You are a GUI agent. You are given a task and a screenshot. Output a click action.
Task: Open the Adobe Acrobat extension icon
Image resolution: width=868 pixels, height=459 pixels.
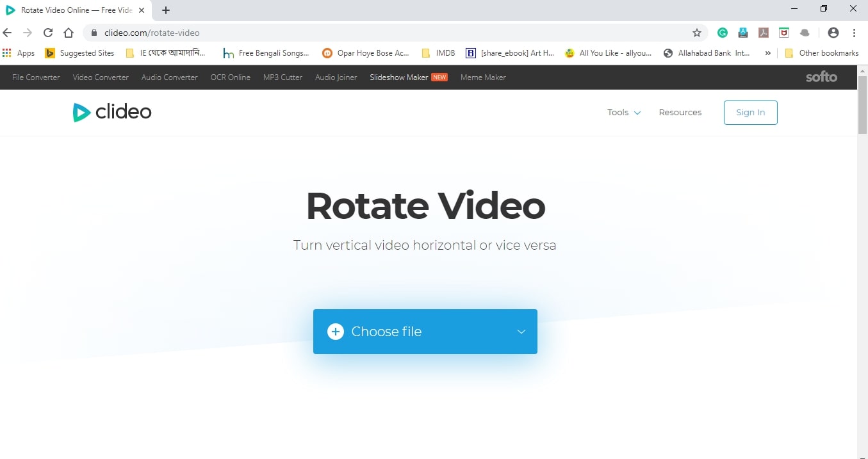click(x=764, y=33)
